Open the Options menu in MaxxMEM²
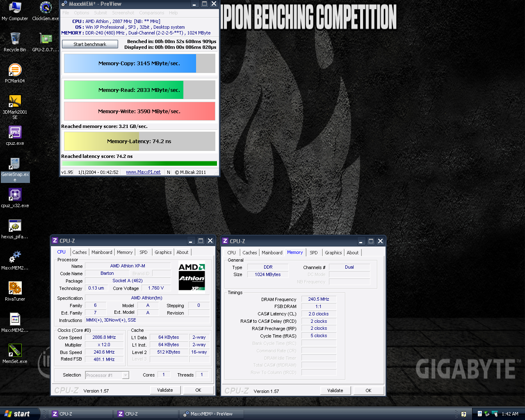 82,13
